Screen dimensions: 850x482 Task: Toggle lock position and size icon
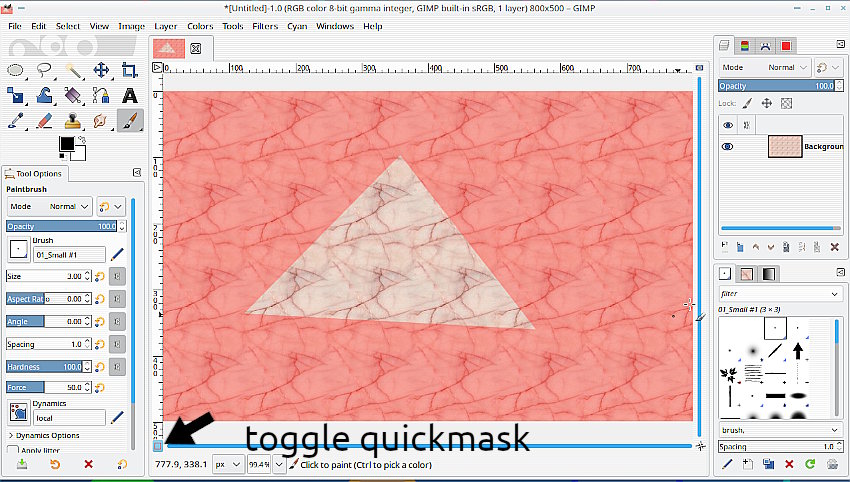(x=767, y=103)
